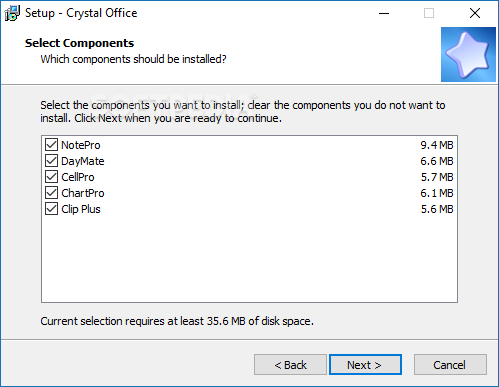Click the empty area of components list

[249, 258]
